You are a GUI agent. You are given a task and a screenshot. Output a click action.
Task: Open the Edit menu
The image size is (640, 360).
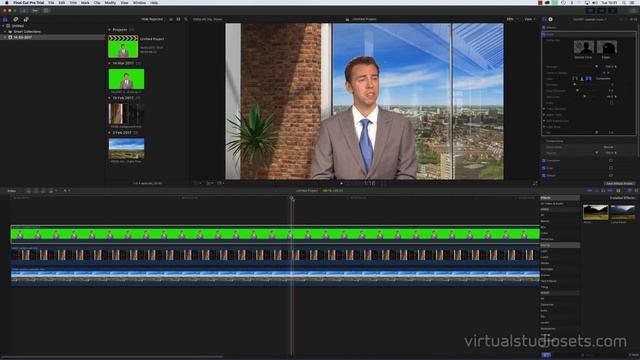(62, 2)
